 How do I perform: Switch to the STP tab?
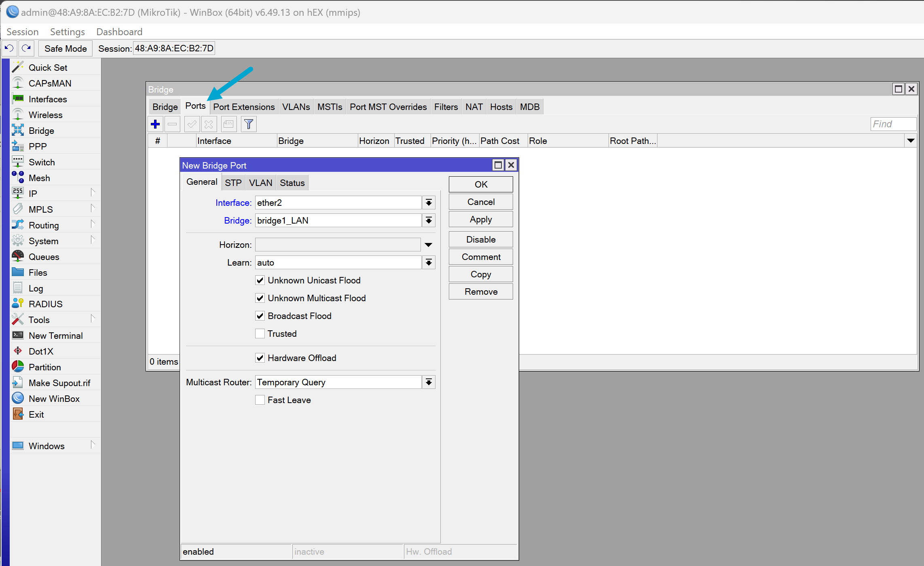pos(233,182)
